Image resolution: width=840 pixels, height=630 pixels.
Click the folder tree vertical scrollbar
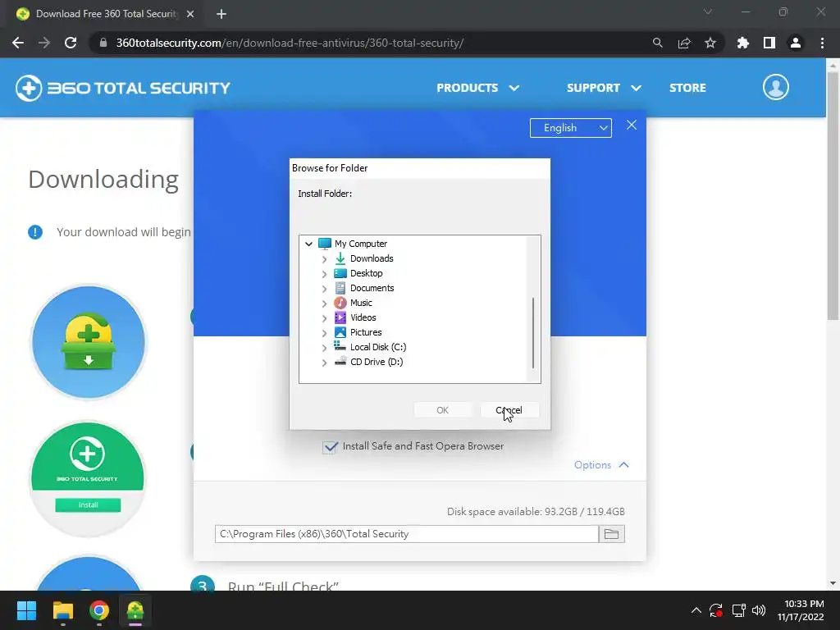pyautogui.click(x=533, y=333)
